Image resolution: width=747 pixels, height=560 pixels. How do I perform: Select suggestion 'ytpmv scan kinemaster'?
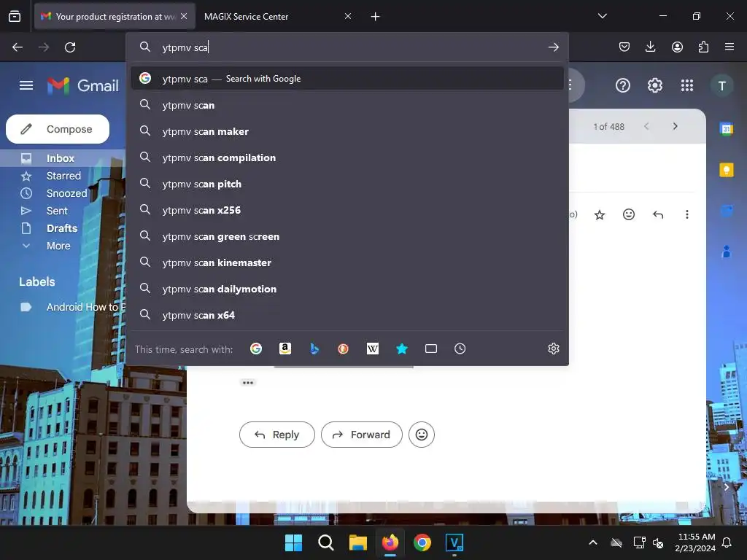pyautogui.click(x=347, y=262)
